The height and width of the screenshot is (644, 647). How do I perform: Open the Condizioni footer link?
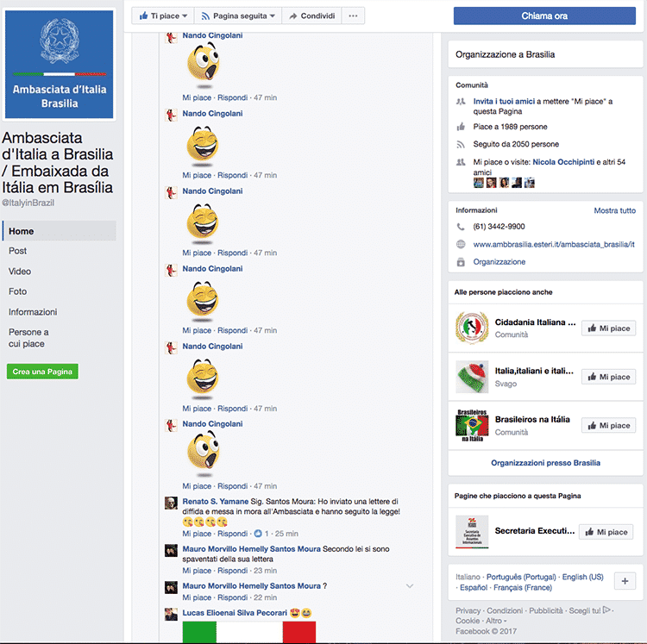pos(505,610)
